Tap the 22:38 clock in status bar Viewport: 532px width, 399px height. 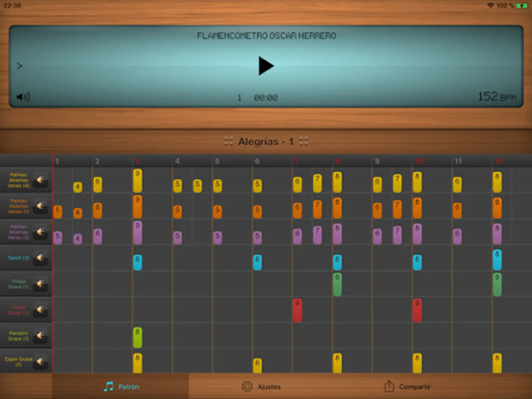(x=12, y=6)
